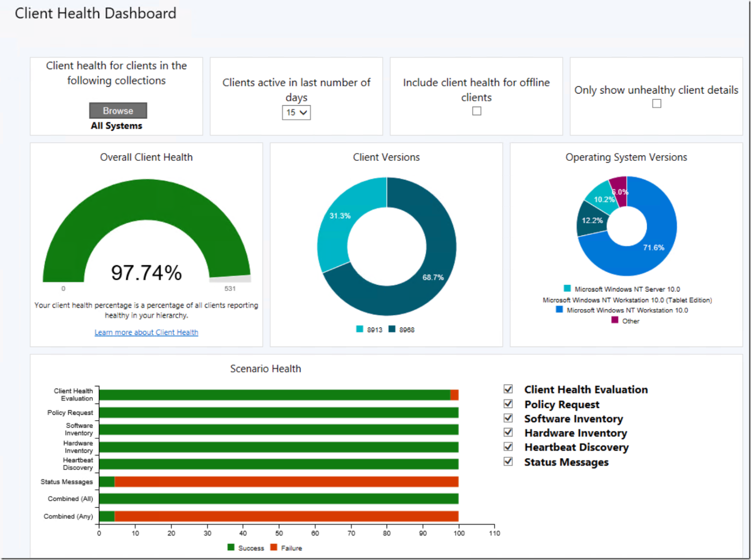751x560 pixels.
Task: Open the active days dropdown showing 15
Action: point(296,113)
